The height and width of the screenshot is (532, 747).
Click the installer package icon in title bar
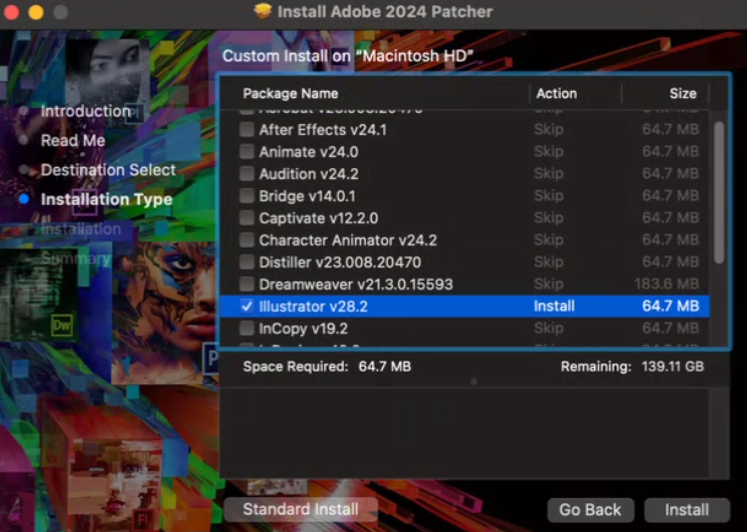click(x=263, y=12)
